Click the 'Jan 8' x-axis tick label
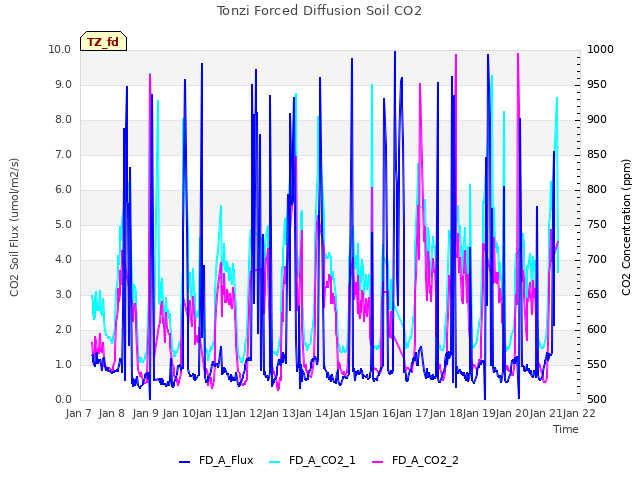Screen dimensions: 640x480 (111, 413)
